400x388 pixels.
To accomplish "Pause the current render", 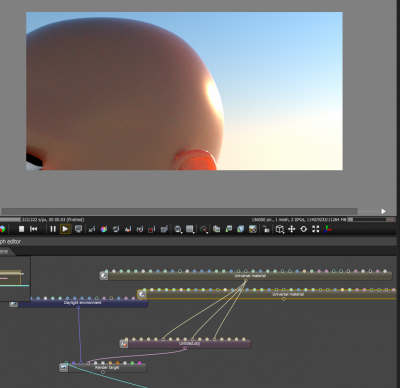I will coord(53,229).
